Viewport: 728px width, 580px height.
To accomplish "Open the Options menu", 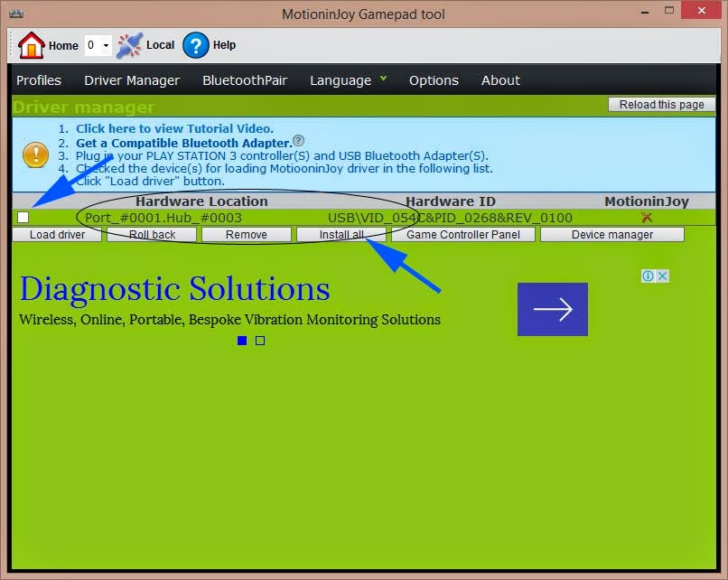I will coord(434,80).
